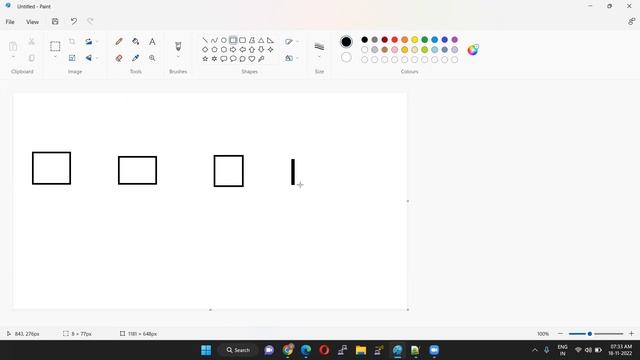Click the canvas bottom-right corner handle
Viewport: 640px width, 360px height.
408,310
